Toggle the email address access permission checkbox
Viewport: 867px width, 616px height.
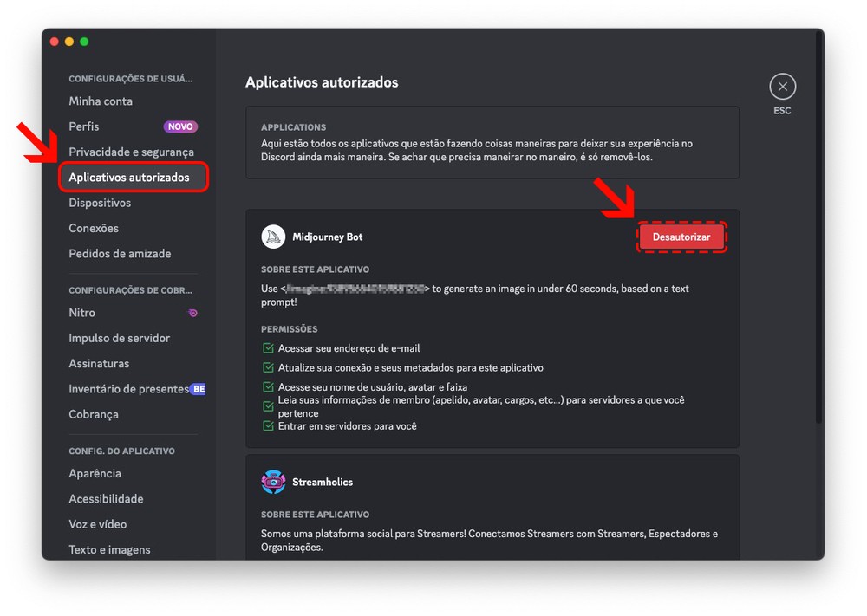(x=268, y=348)
